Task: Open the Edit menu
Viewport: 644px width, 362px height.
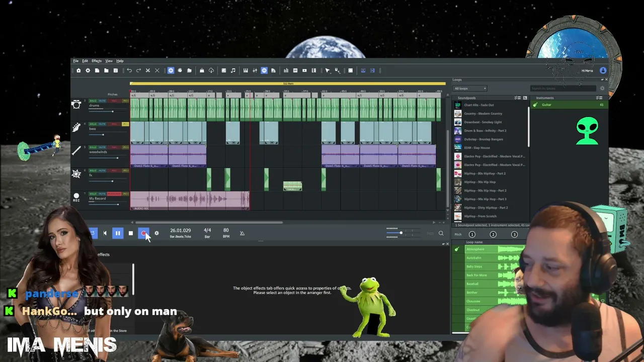Action: (x=85, y=61)
